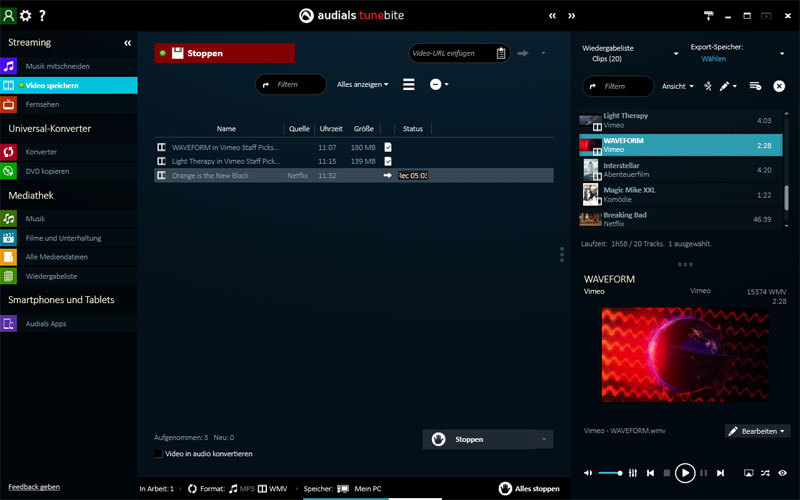The image size is (800, 500).
Task: Expand the Alles anzeigen dropdown
Action: click(362, 85)
